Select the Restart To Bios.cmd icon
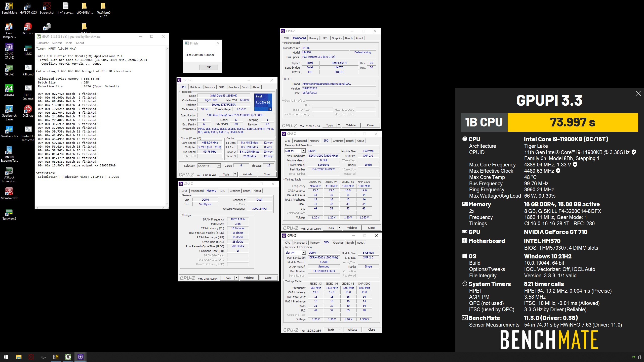Viewport: 644px width, 362px height. (28, 134)
